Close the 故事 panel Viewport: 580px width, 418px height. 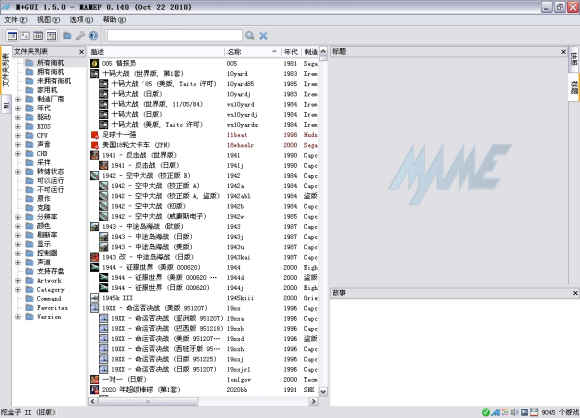point(575,293)
